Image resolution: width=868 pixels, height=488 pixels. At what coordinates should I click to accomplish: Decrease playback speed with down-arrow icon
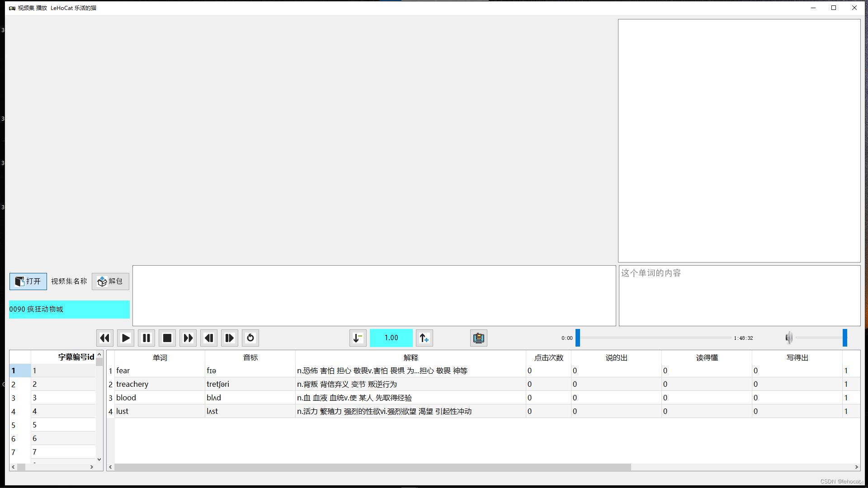358,338
